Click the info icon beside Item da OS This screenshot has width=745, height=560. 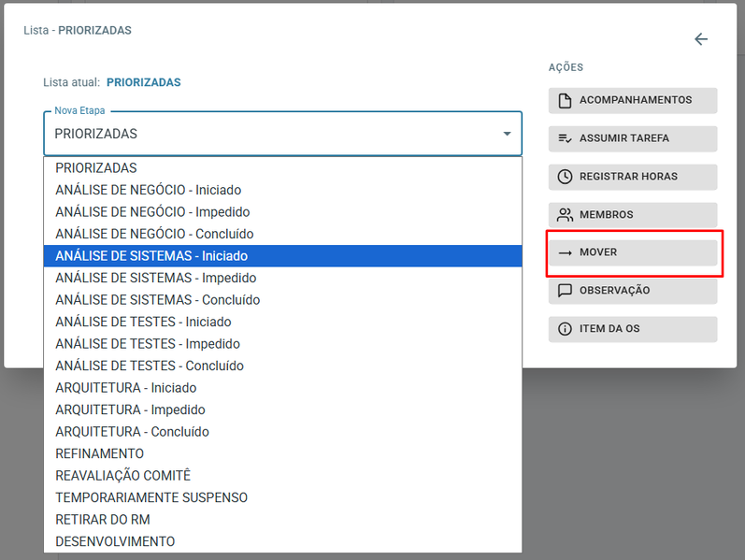tap(565, 329)
